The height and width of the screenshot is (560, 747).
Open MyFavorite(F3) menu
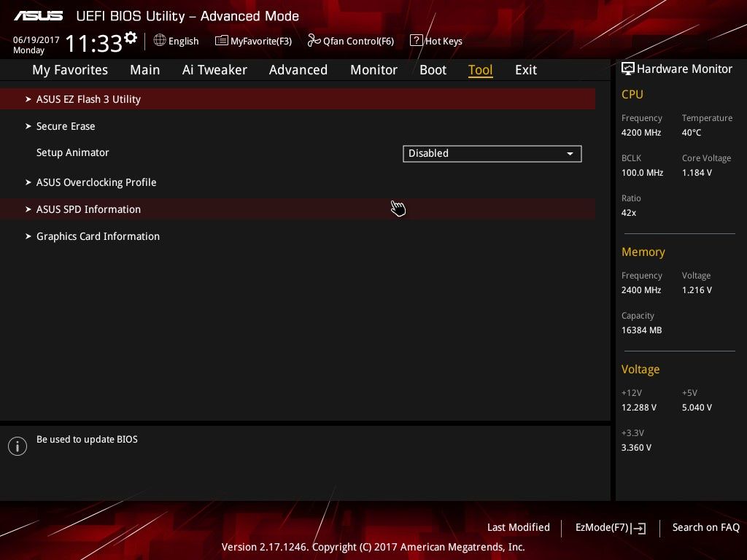[253, 41]
